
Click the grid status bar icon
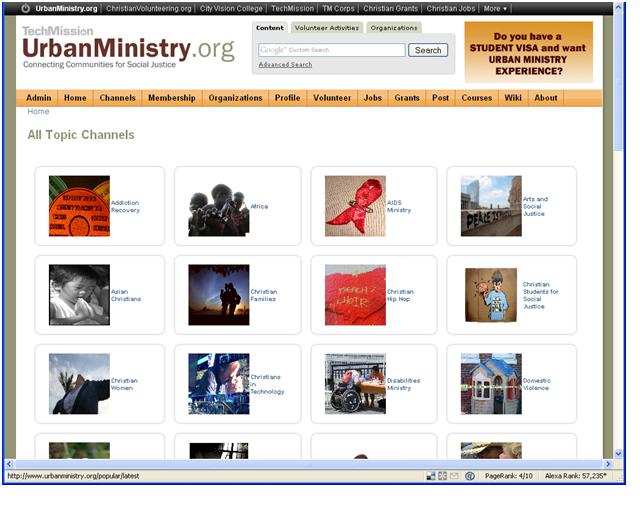coord(442,476)
